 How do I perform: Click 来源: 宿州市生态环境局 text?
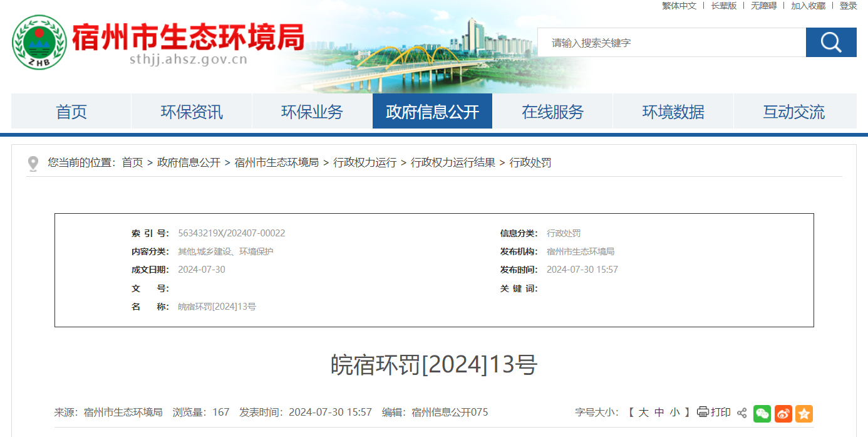click(108, 413)
